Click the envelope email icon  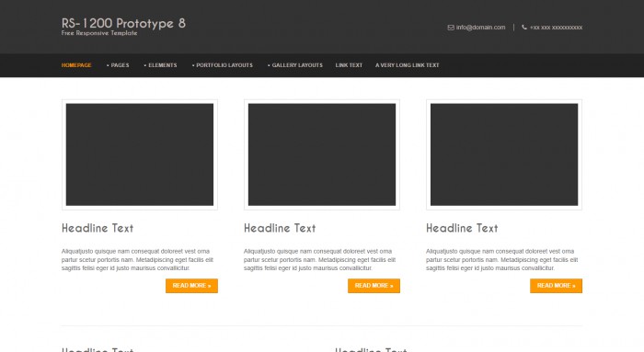tap(451, 28)
